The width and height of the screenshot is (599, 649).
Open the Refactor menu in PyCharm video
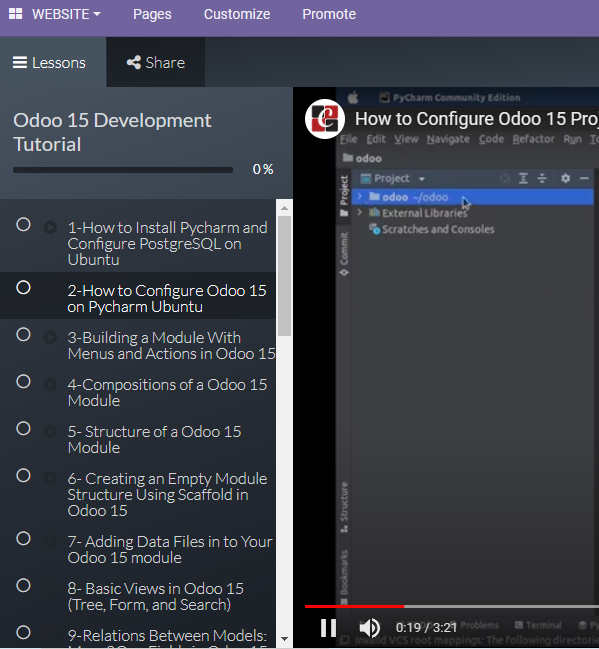533,139
